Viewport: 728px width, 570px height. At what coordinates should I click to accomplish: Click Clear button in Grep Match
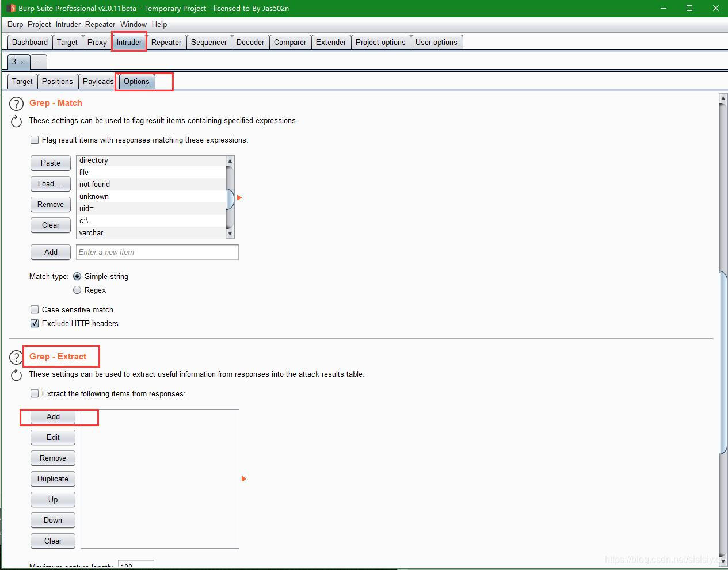click(51, 225)
